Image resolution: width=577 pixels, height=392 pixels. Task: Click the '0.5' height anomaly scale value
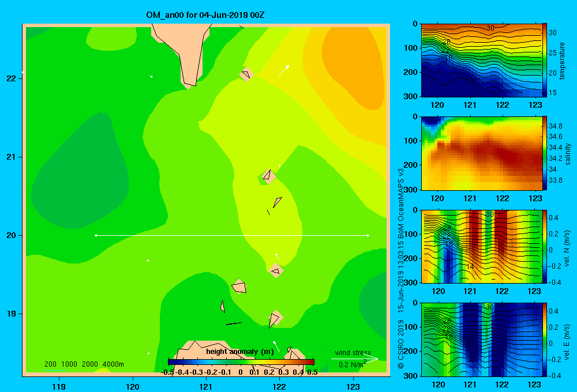[312, 372]
